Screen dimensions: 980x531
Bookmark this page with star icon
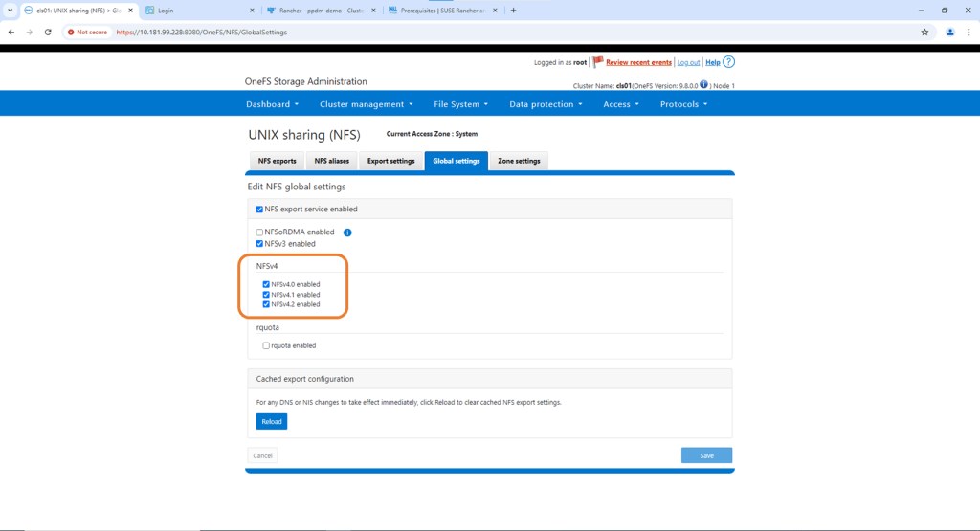tap(924, 32)
